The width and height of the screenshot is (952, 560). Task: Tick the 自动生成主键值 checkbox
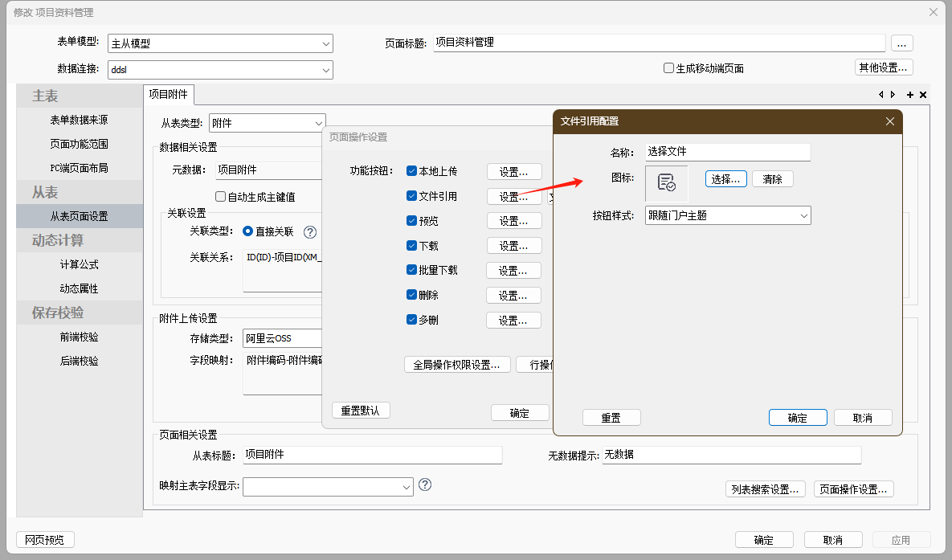pyautogui.click(x=221, y=197)
